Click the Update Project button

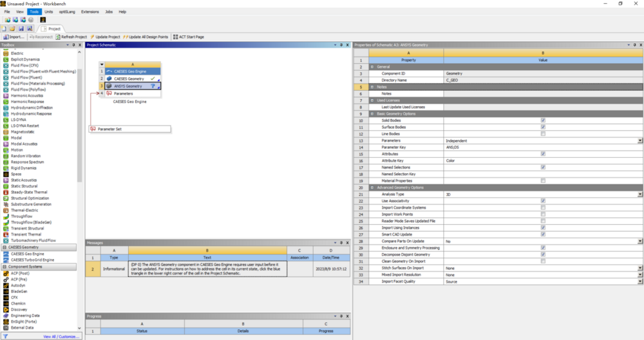click(x=105, y=37)
